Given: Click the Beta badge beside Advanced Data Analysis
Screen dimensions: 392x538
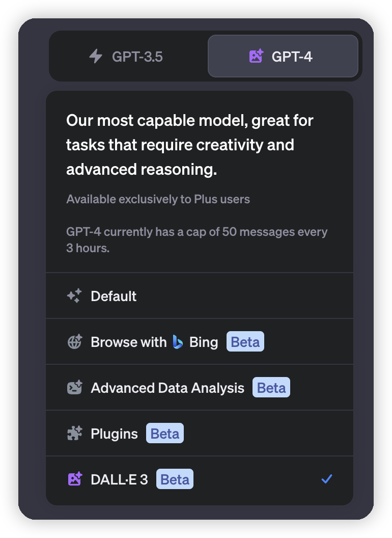Looking at the screenshot, I should (271, 387).
